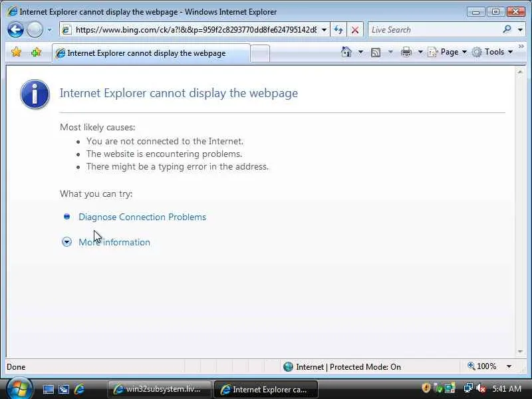The image size is (532, 399).
Task: Click the Home page icon
Action: [346, 52]
